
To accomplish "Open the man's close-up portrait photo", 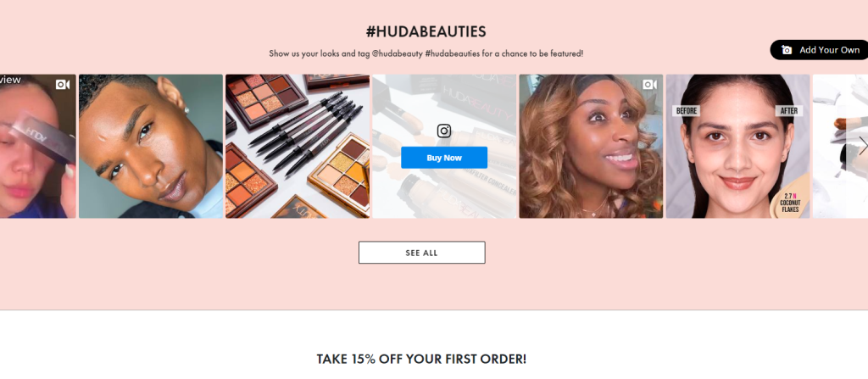I will pos(151,147).
